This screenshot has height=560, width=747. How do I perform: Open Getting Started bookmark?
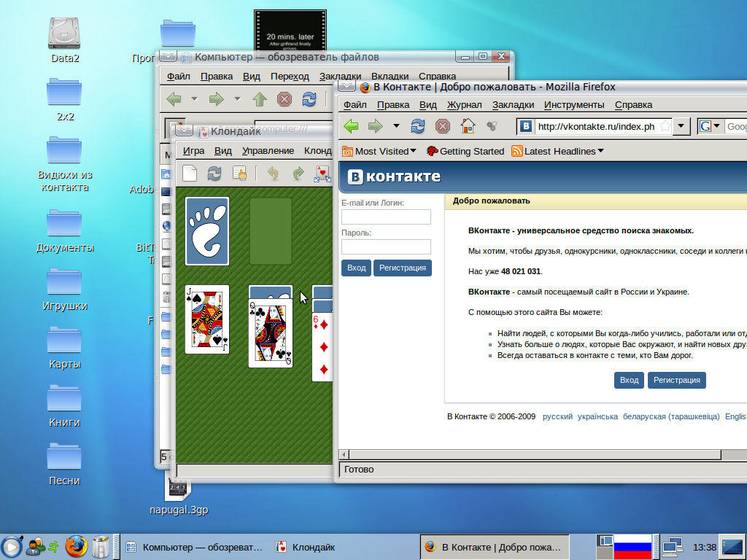tap(465, 151)
